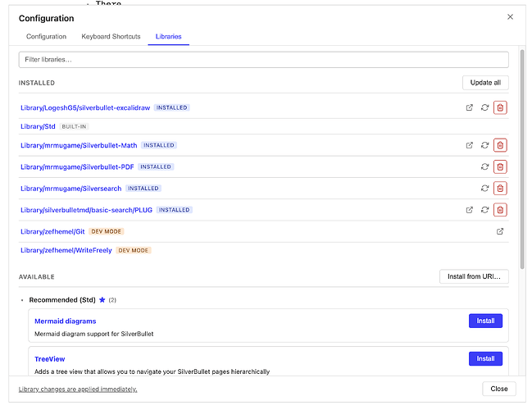Open Library/mrmugame/Silverbullet-PDF link

[77, 167]
